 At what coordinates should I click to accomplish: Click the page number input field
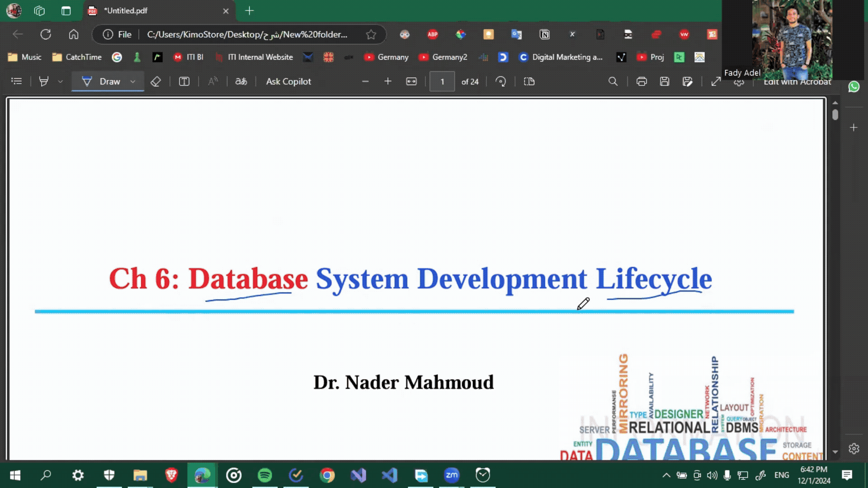tap(442, 81)
